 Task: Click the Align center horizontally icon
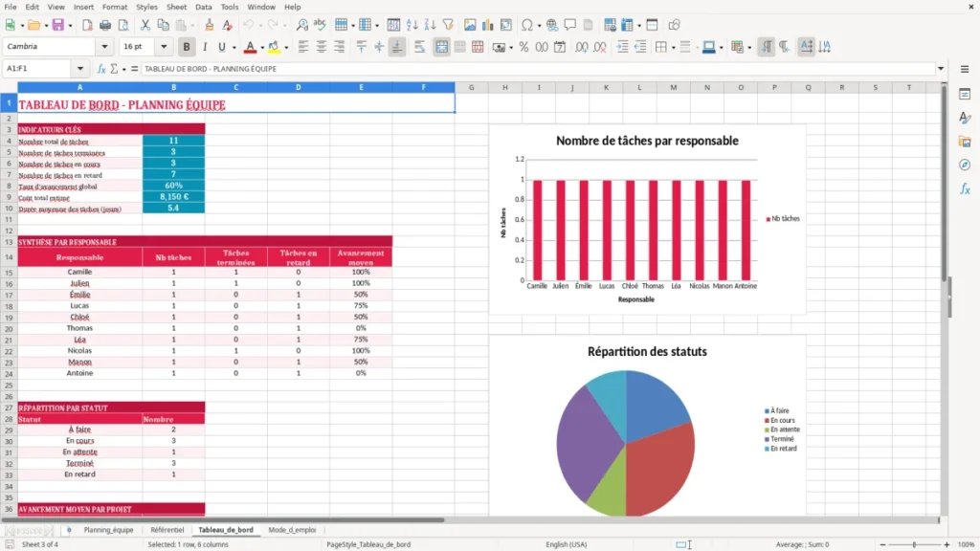pyautogui.click(x=322, y=47)
